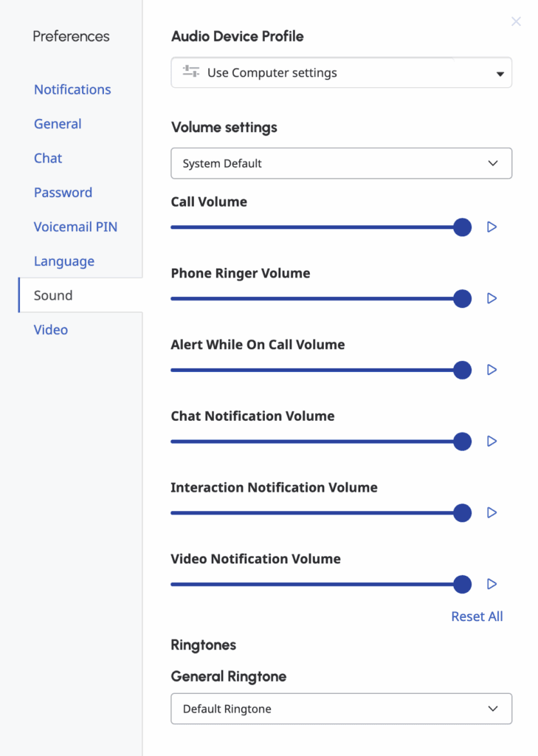The width and height of the screenshot is (538, 756).
Task: Click the Reset All link
Action: tap(477, 616)
